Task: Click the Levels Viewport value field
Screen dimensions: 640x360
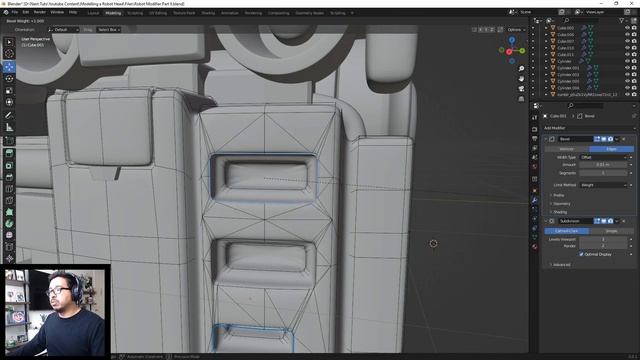Action: click(603, 240)
